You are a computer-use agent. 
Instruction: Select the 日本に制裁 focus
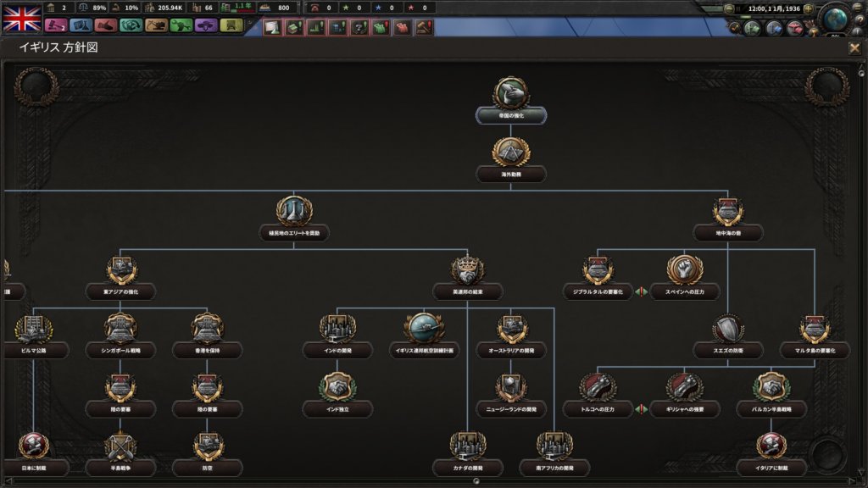tap(34, 453)
